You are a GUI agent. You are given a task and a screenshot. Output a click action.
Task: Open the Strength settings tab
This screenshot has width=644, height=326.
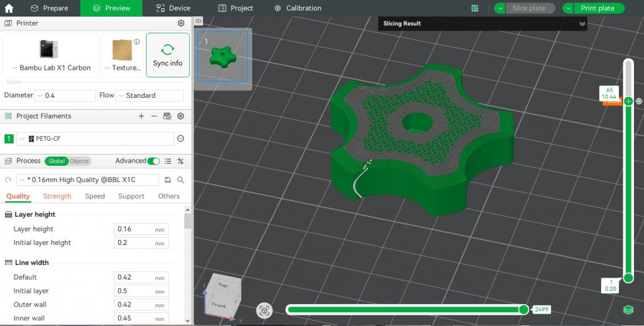tap(57, 196)
